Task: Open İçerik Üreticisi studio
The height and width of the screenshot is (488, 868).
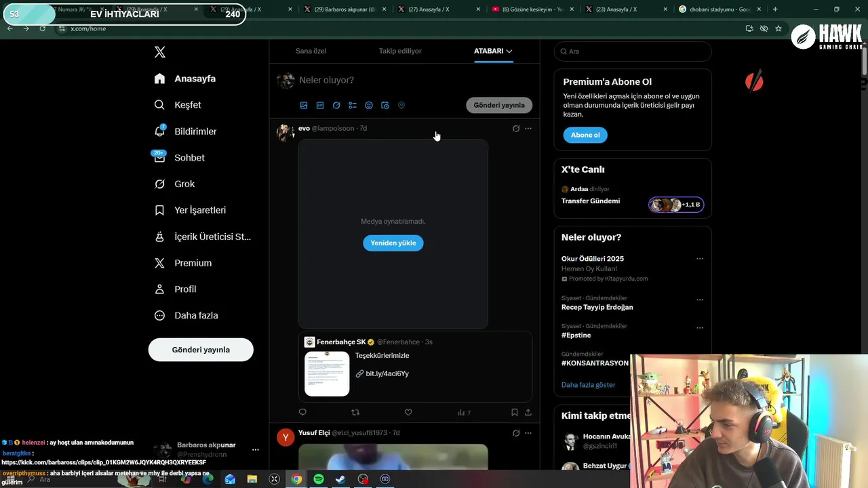Action: click(x=203, y=237)
